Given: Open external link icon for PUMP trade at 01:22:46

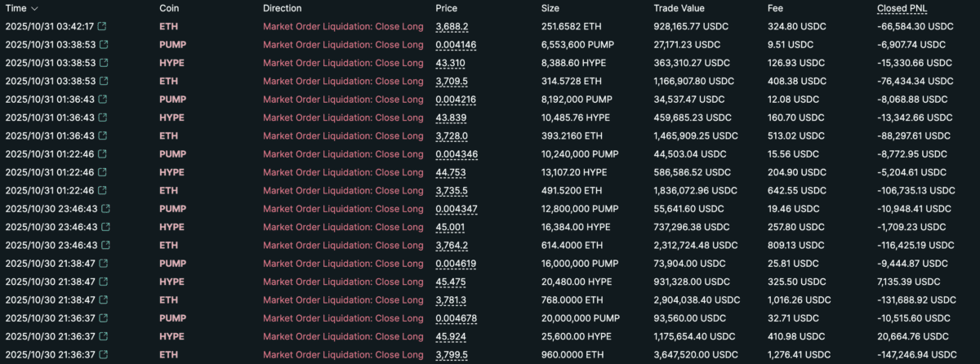Looking at the screenshot, I should 102,153.
